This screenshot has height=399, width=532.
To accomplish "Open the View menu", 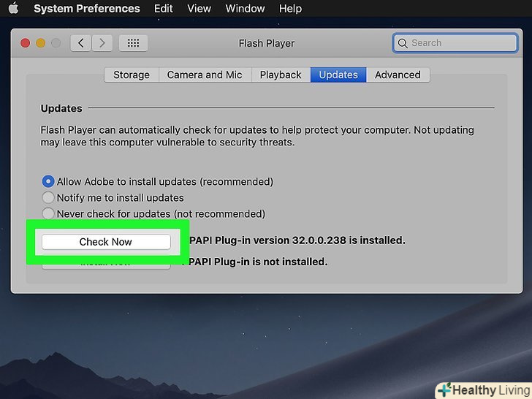I will pyautogui.click(x=199, y=9).
